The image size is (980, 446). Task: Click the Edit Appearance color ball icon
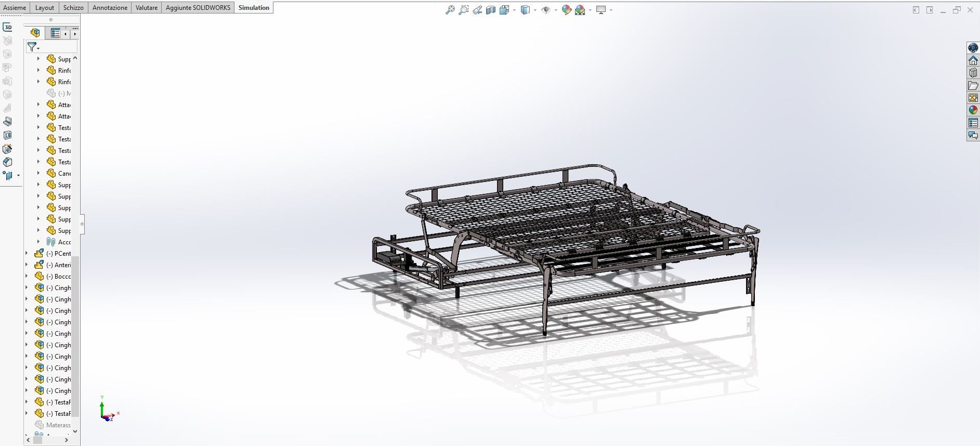[x=567, y=10]
